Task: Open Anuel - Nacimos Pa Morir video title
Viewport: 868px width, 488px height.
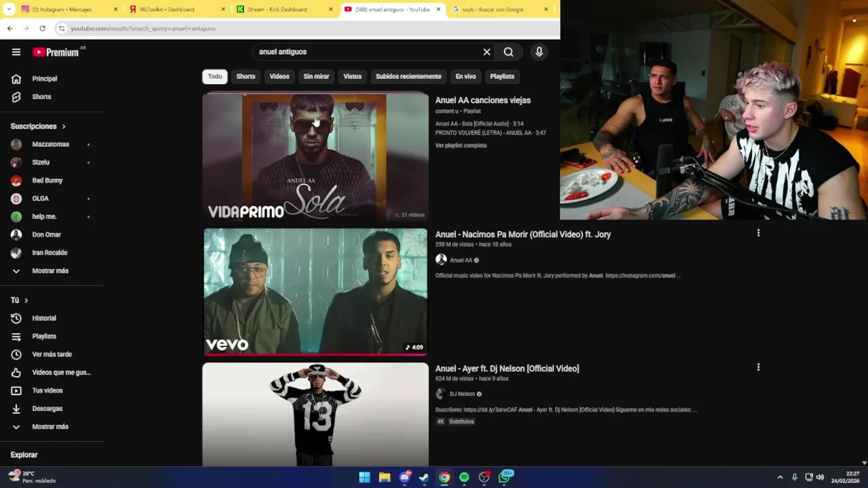Action: [x=523, y=235]
